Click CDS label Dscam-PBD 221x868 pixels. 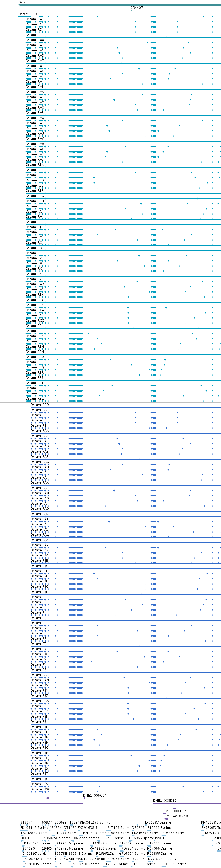click(40, 571)
